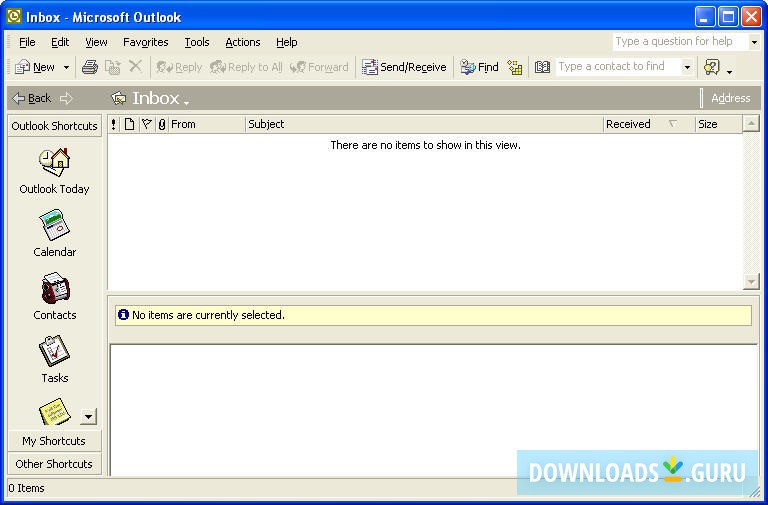Viewport: 768px width, 505px height.
Task: Click the Other Shortcuts group button
Action: tap(54, 464)
